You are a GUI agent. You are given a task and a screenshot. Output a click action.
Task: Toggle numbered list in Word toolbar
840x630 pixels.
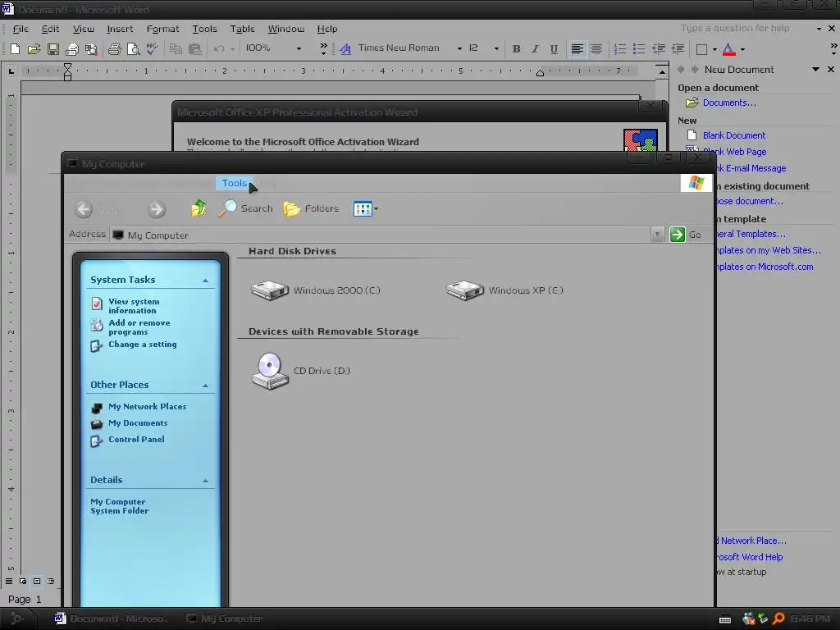619,49
